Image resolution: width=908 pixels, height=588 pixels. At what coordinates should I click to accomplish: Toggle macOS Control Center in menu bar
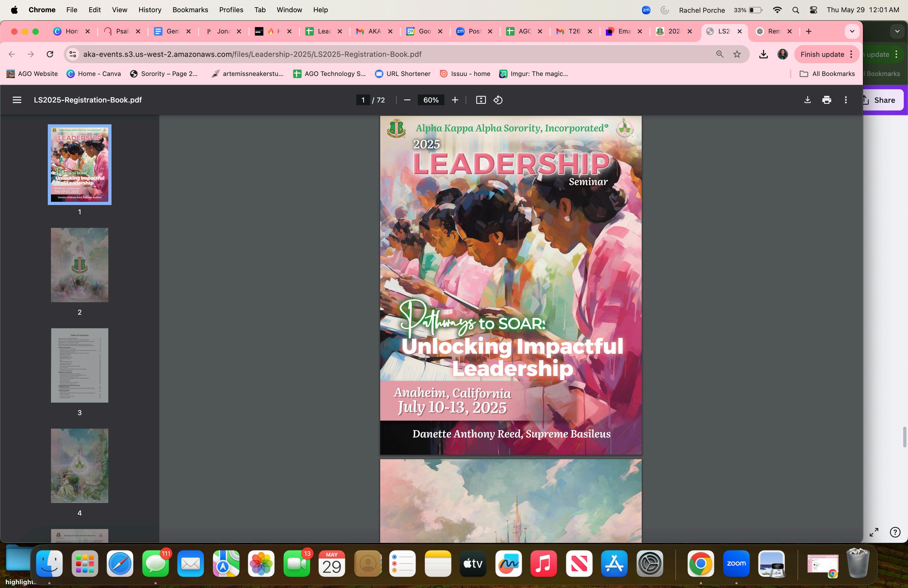click(813, 10)
